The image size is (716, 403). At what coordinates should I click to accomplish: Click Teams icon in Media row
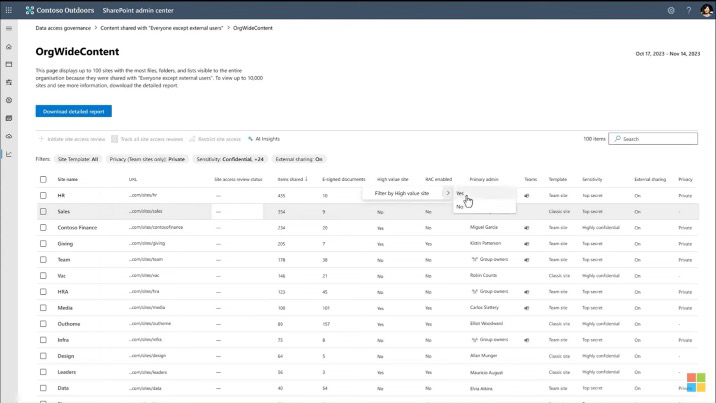coord(526,308)
